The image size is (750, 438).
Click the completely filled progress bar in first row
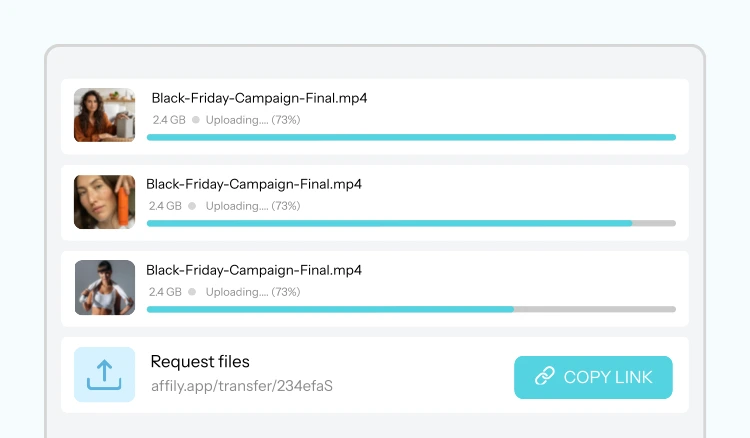[x=411, y=137]
